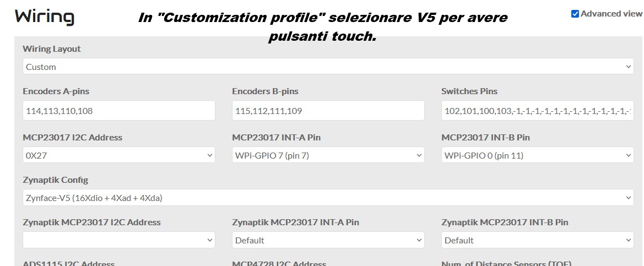Open the Wiring Layout dropdown

328,67
